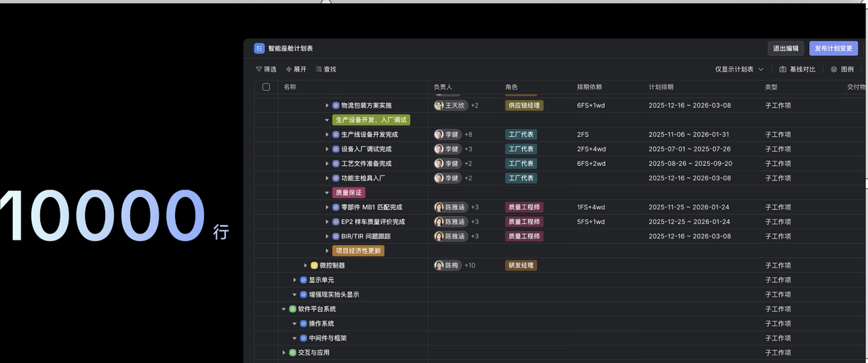
Task: Click 李健 avatar in 生产线设备开发完成 row
Action: coord(439,134)
